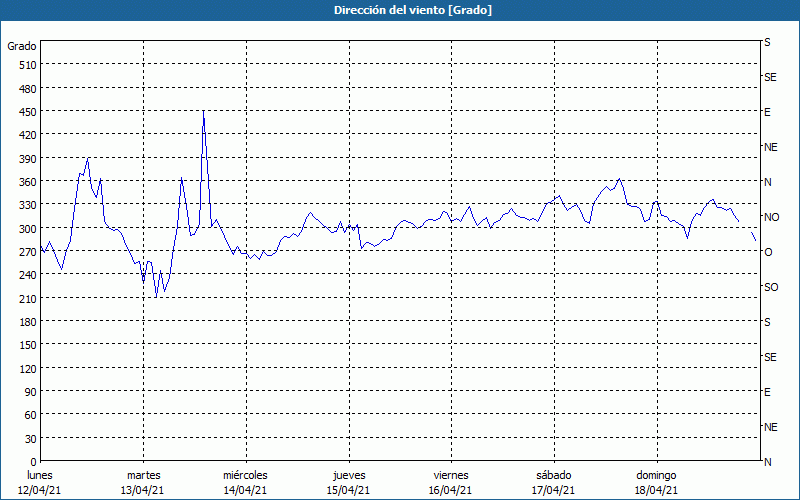The width and height of the screenshot is (800, 500).
Task: Click the 'SO' compass direction label
Action: (x=771, y=287)
